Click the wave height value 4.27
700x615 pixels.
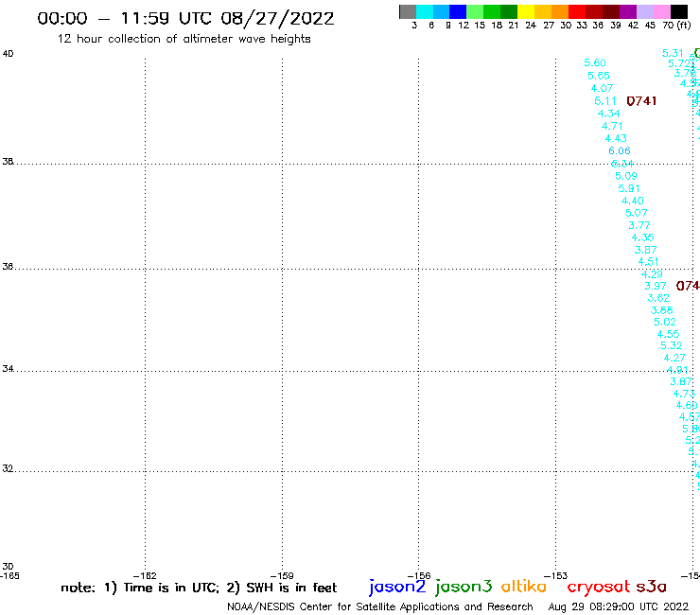click(674, 358)
